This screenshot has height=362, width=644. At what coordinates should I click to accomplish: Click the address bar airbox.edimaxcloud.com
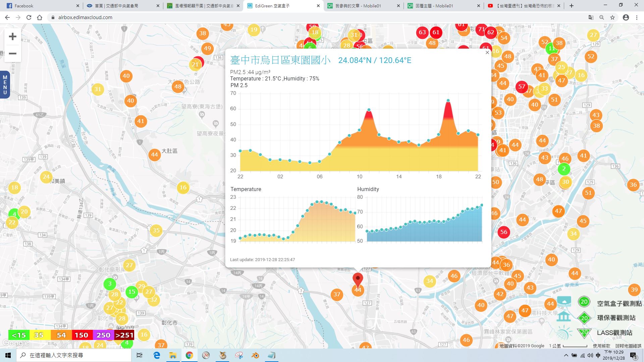click(85, 17)
